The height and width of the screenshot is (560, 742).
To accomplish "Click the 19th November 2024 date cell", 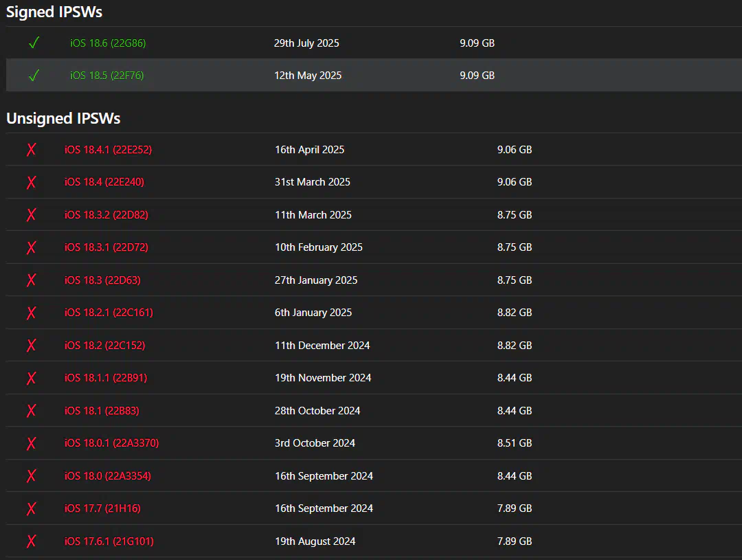I will tap(323, 378).
